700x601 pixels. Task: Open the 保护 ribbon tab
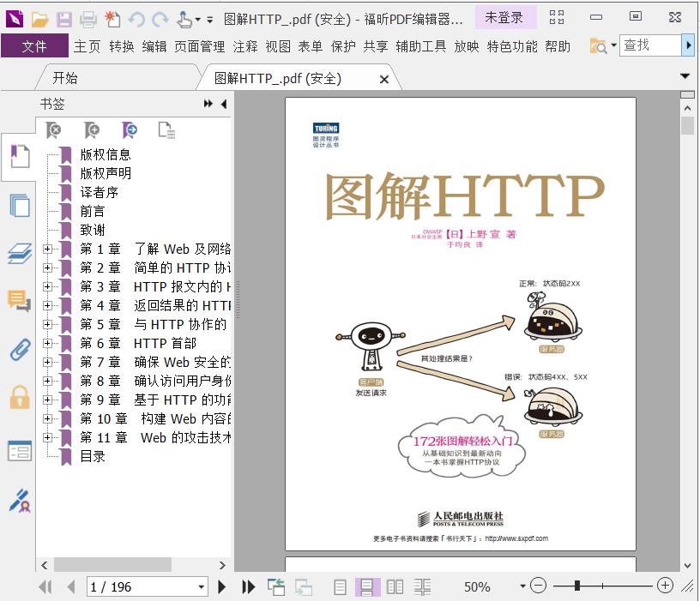(x=343, y=46)
